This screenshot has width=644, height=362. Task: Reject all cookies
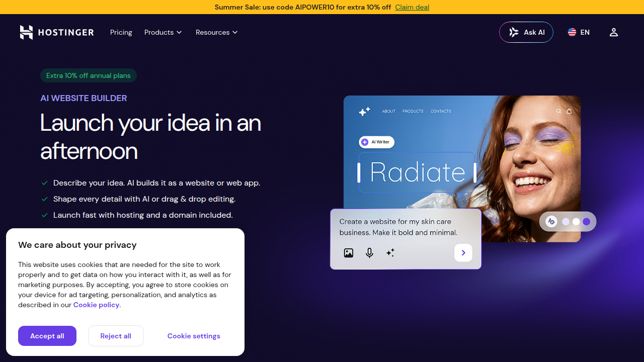[x=116, y=336]
